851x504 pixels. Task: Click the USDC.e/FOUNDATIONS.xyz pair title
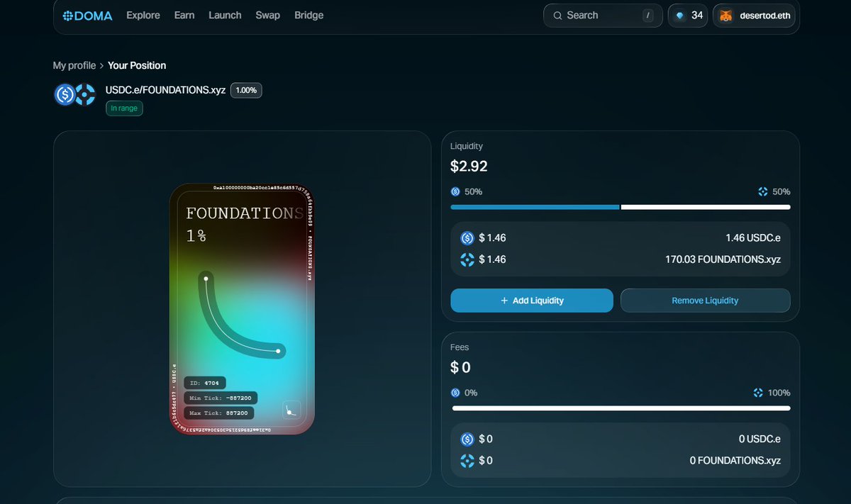point(165,90)
